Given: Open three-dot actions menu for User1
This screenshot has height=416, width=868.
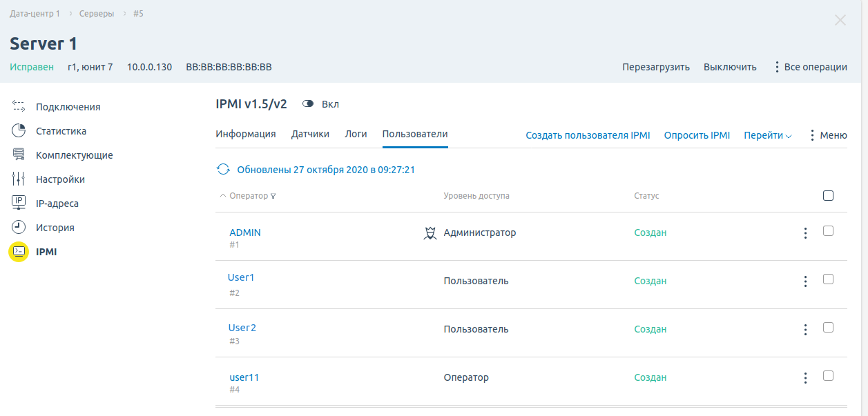Looking at the screenshot, I should [804, 281].
